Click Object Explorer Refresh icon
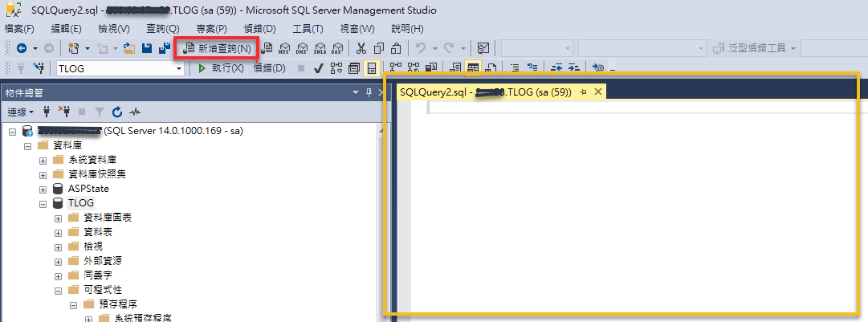 coord(116,112)
